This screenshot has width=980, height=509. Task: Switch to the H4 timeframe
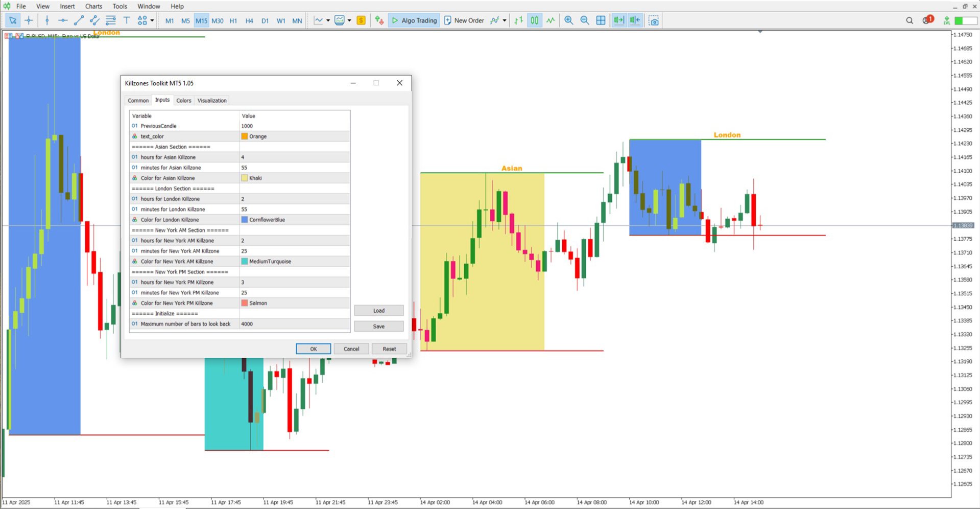[249, 21]
